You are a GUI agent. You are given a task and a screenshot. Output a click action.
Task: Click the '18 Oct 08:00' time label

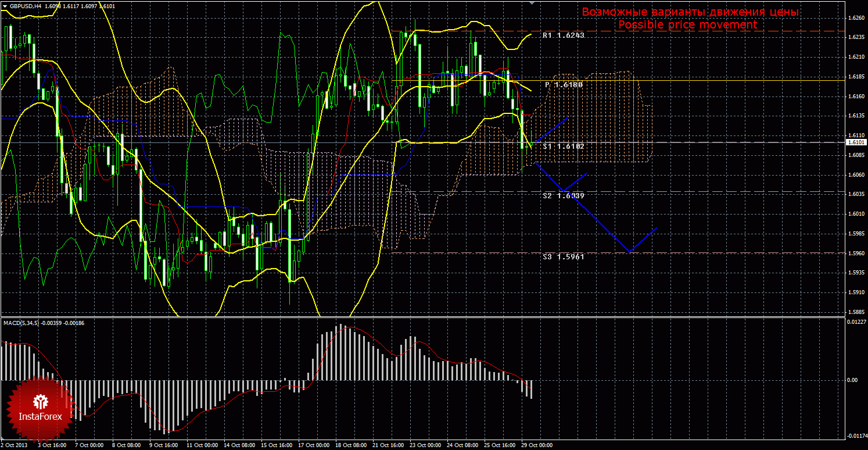[x=351, y=445]
